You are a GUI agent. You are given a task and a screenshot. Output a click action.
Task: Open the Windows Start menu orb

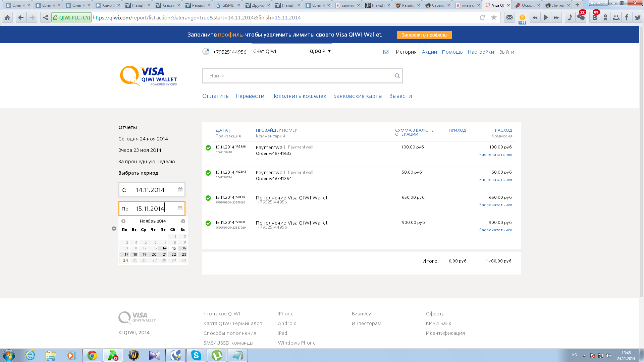click(9, 355)
